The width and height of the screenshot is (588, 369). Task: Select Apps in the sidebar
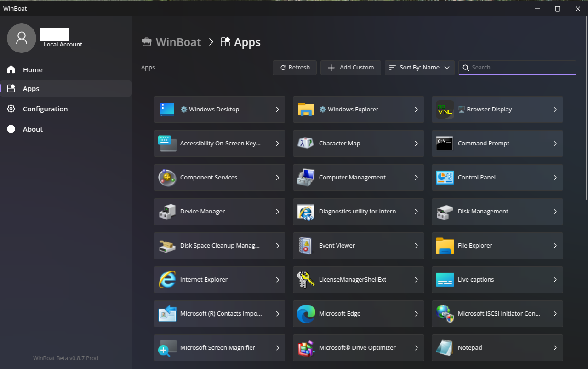pos(66,89)
